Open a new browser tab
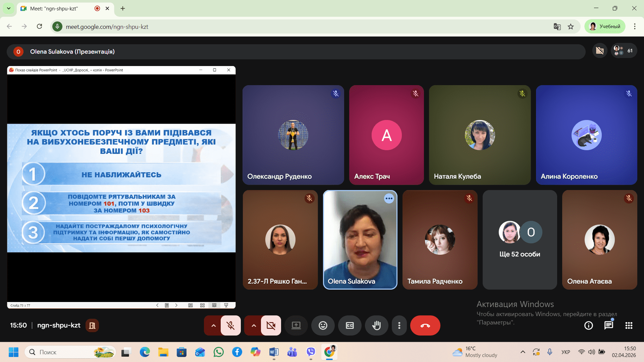Viewport: 644px width, 362px height. point(123,8)
